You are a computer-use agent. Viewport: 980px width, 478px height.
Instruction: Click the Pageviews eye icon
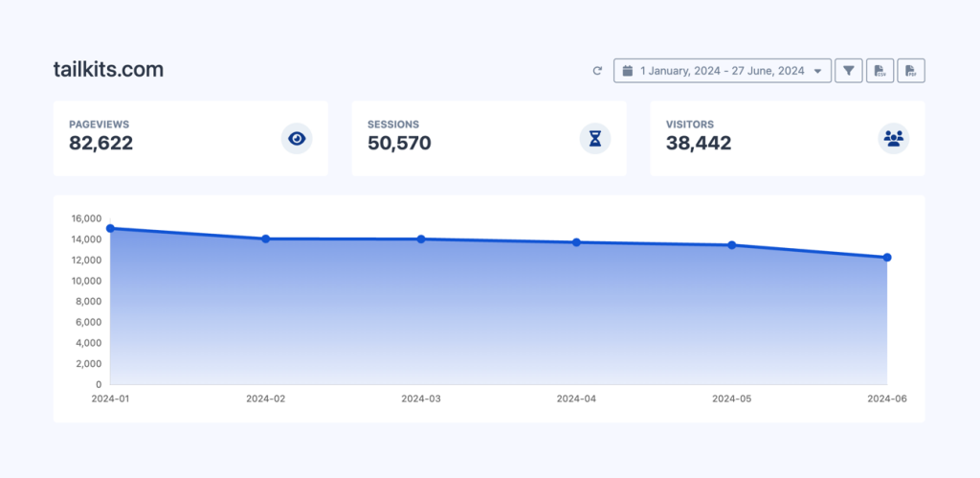(297, 138)
